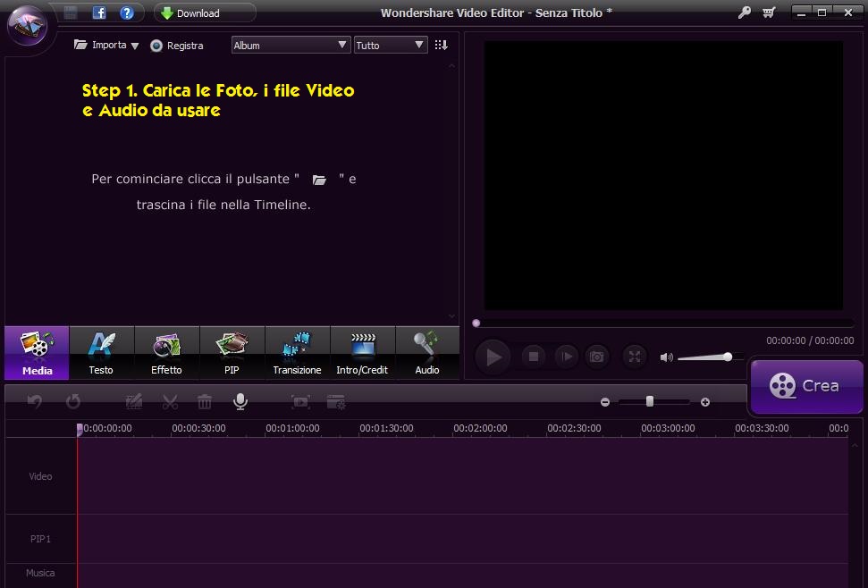Enter full screen preview mode
868x588 pixels.
coord(634,357)
